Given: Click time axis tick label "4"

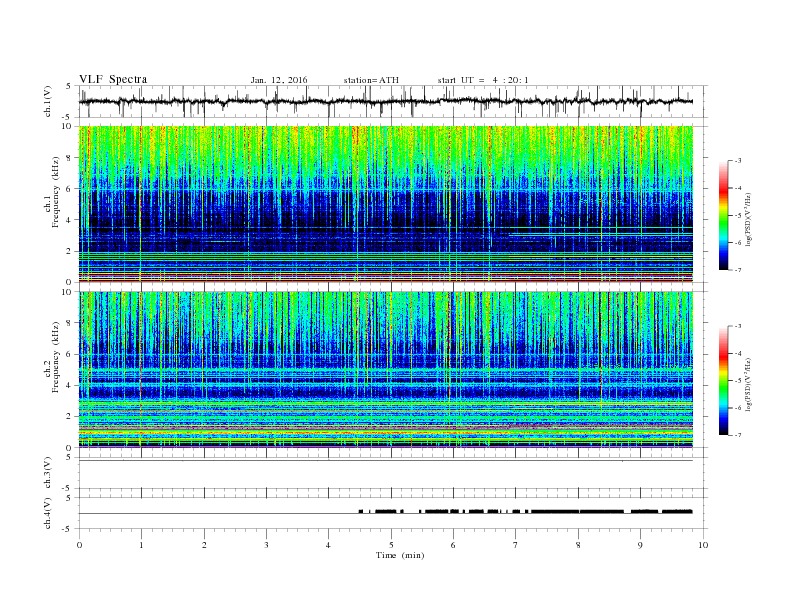Looking at the screenshot, I should click(x=329, y=545).
